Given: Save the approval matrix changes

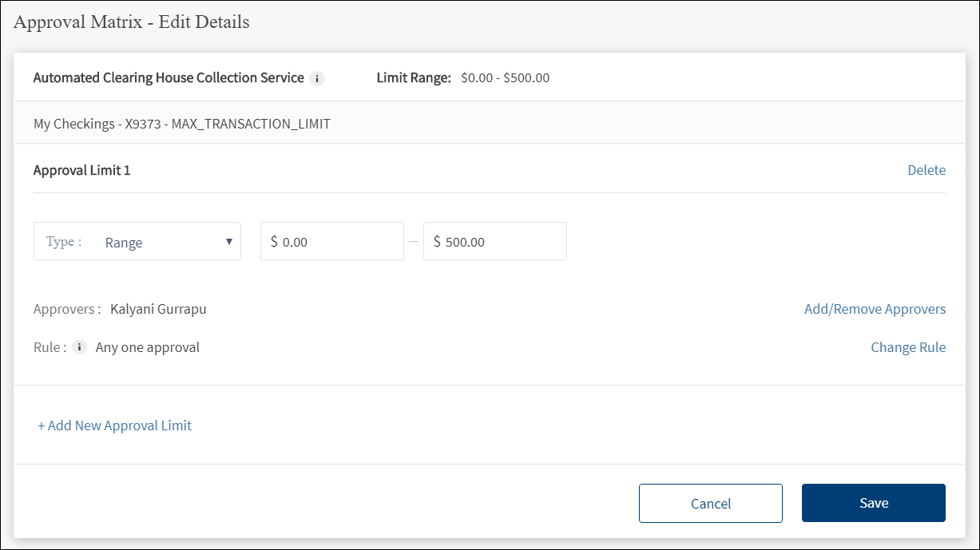Looking at the screenshot, I should pyautogui.click(x=873, y=503).
